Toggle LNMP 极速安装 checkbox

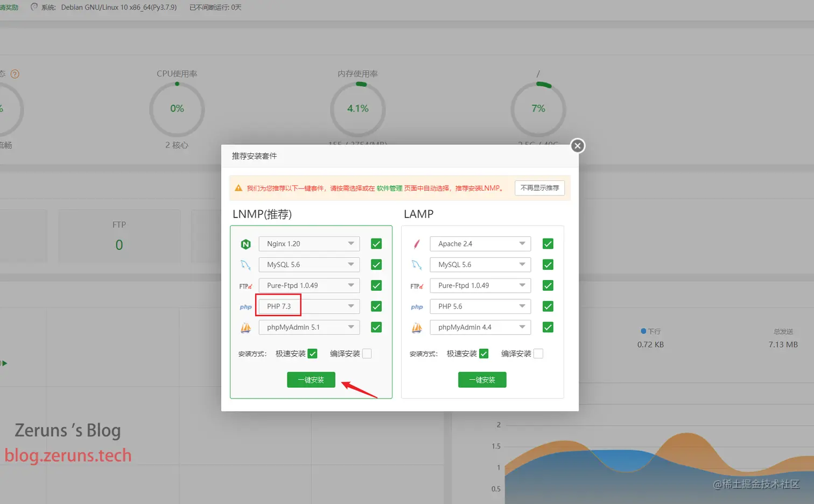[313, 354]
